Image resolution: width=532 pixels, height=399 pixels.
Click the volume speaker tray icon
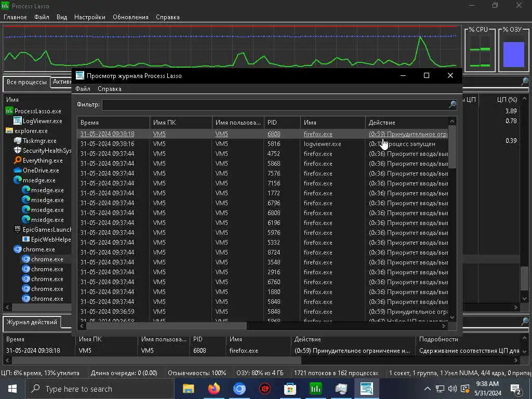click(453, 389)
